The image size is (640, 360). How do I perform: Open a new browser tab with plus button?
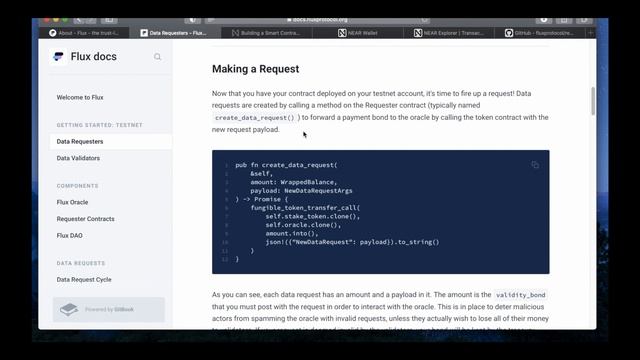click(x=591, y=33)
